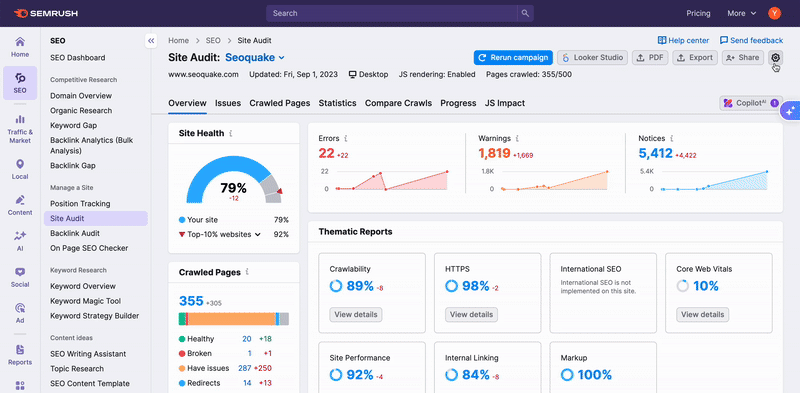Open Traffic & Market section in left rail

coord(20,129)
